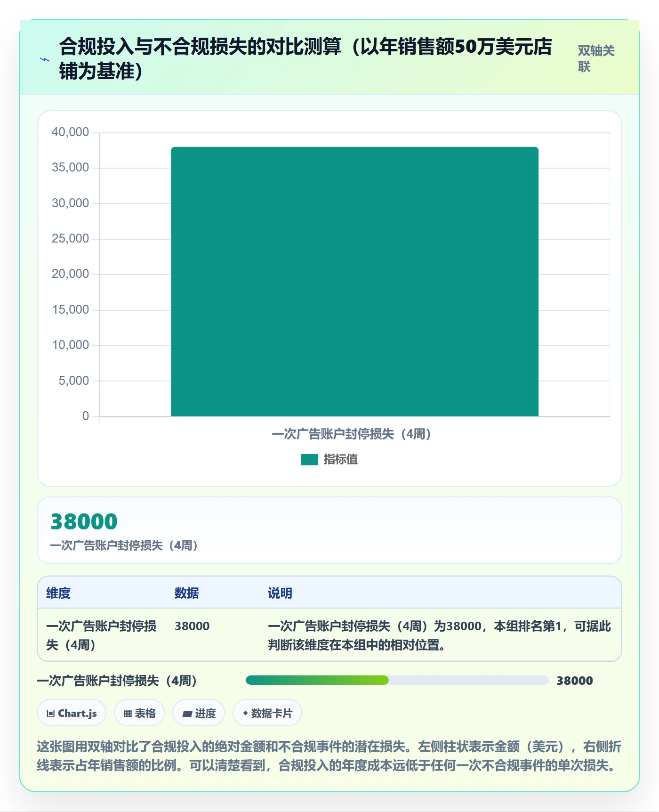Click the 双轴关联 tag in the header

click(x=596, y=58)
